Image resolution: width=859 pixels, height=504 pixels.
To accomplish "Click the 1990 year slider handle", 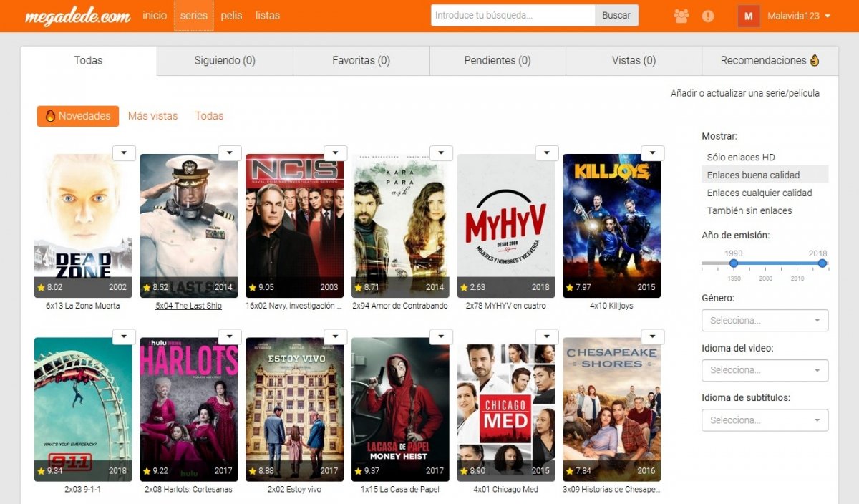I will (x=733, y=263).
